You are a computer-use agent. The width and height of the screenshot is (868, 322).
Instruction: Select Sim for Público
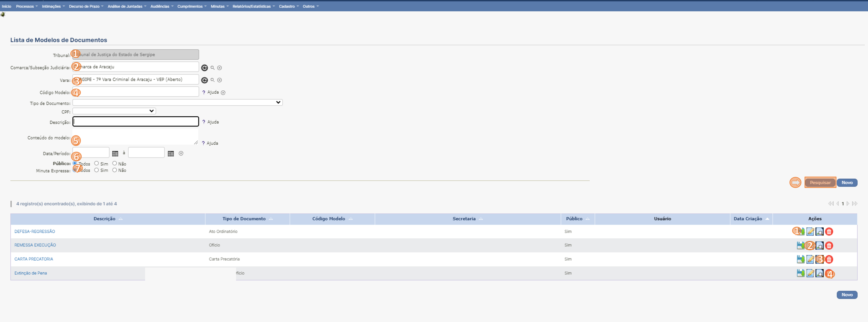[96, 163]
